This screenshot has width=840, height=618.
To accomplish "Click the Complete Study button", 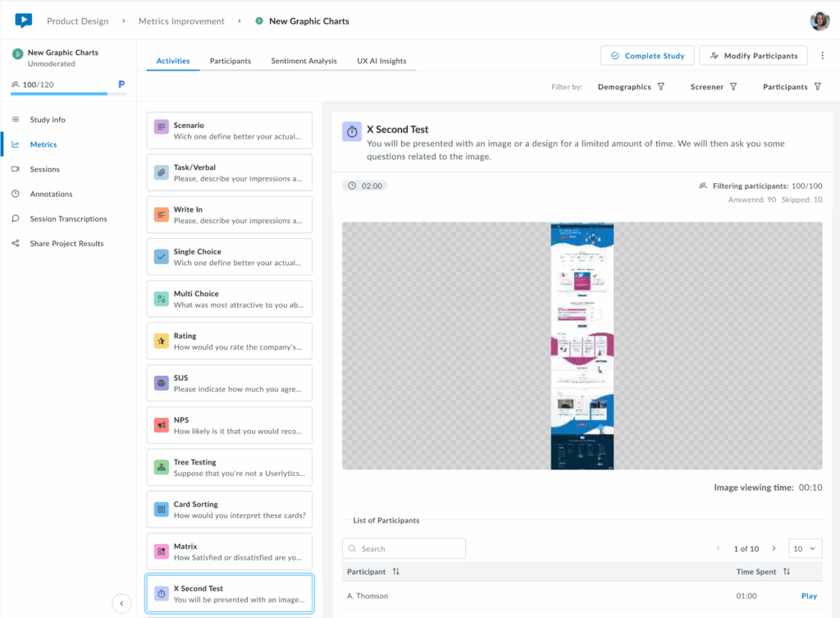I will [647, 56].
